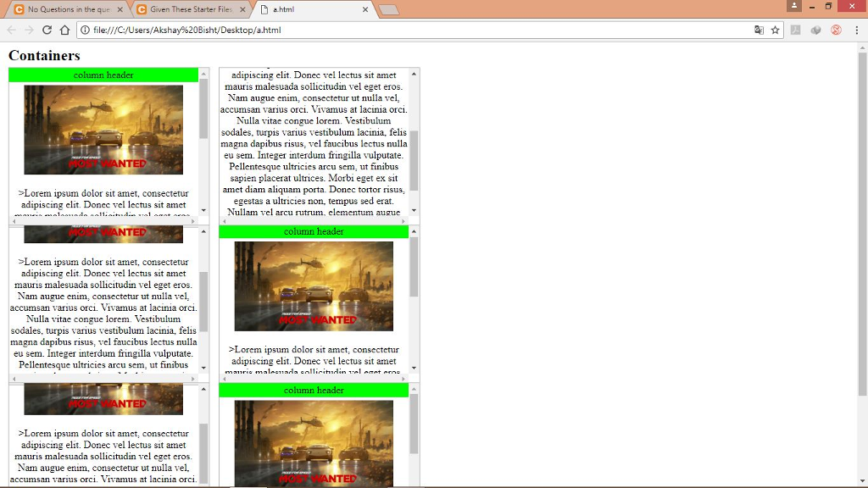Click the scroll-left arrow of the top-right container

pyautogui.click(x=225, y=221)
